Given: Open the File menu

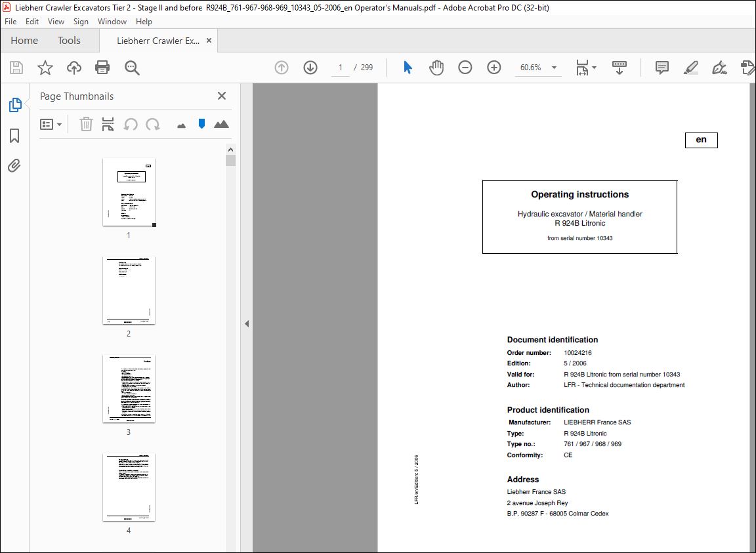Looking at the screenshot, I should click(x=10, y=21).
